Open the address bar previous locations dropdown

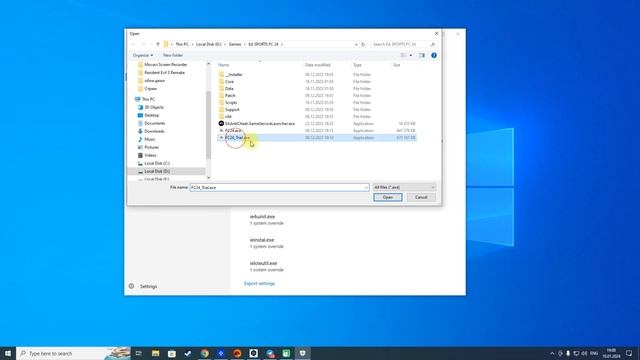[x=356, y=44]
